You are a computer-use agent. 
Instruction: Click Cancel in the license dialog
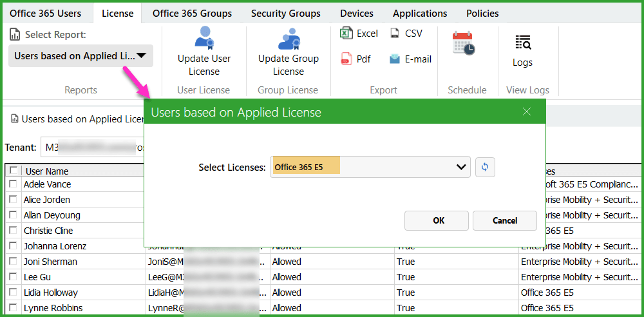[505, 220]
